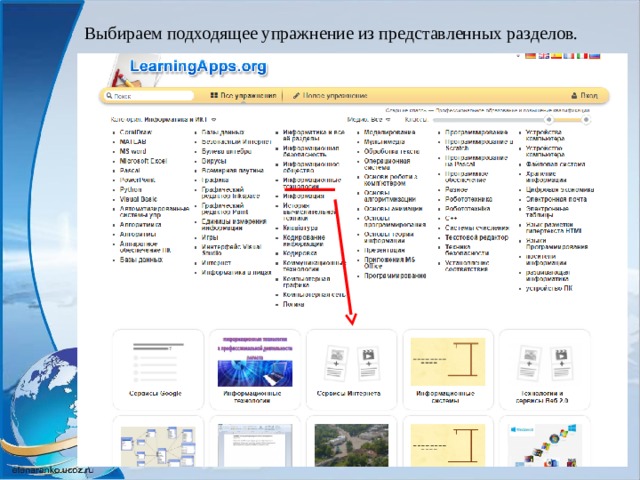Open Информационные технологии exercise card with laptop image
Screen dimensions: 640x480
click(255, 370)
